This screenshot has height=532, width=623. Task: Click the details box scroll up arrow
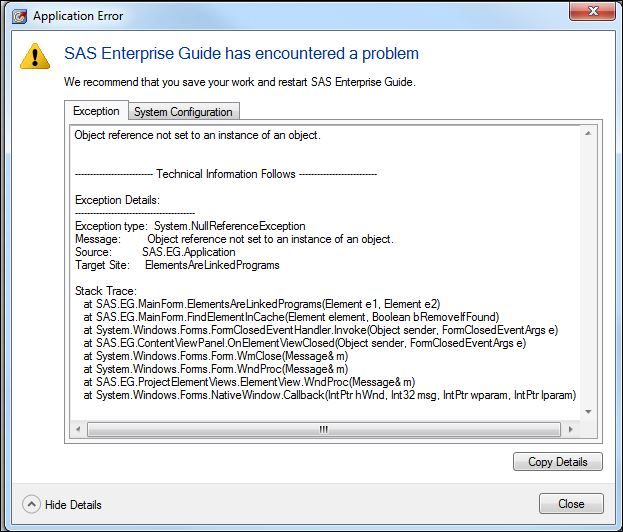(x=589, y=133)
